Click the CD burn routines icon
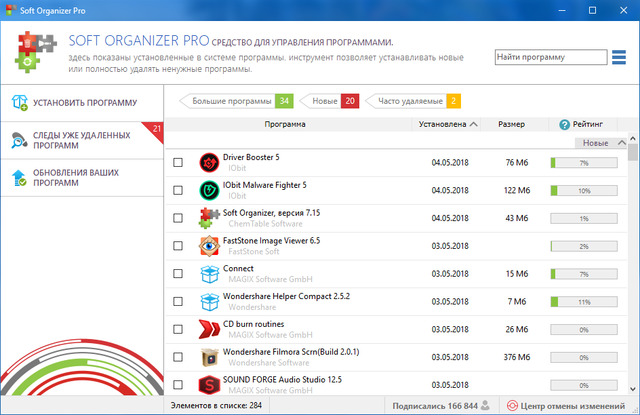The height and width of the screenshot is (415, 640). (209, 330)
